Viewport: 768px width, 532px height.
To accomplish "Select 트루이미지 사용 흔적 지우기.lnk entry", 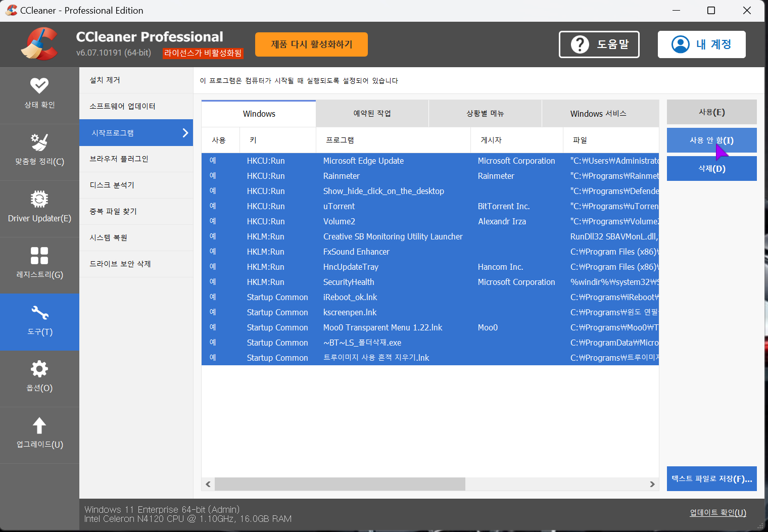I will tap(430, 358).
